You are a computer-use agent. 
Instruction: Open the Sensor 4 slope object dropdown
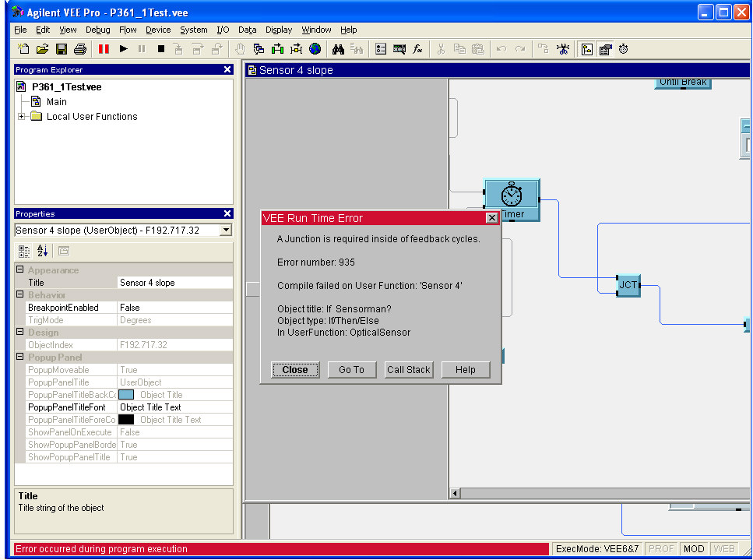[226, 231]
